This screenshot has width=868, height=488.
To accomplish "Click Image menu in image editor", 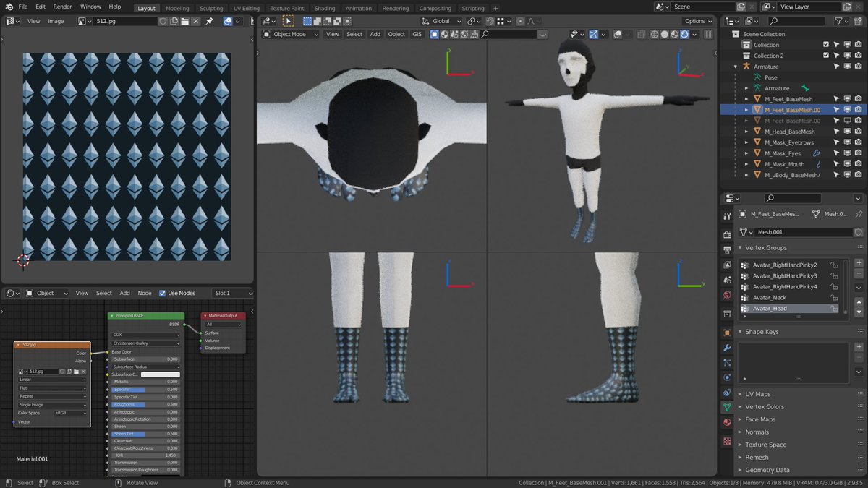I will 56,21.
